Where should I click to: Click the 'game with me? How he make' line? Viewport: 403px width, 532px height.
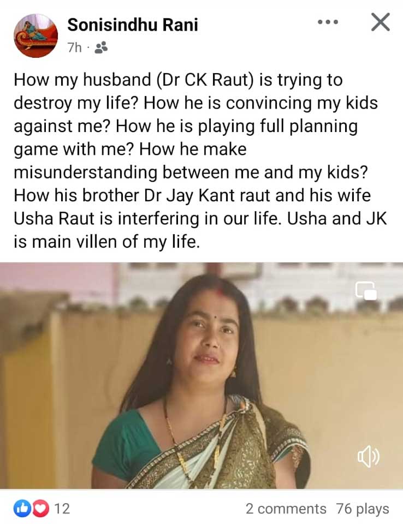pos(130,150)
